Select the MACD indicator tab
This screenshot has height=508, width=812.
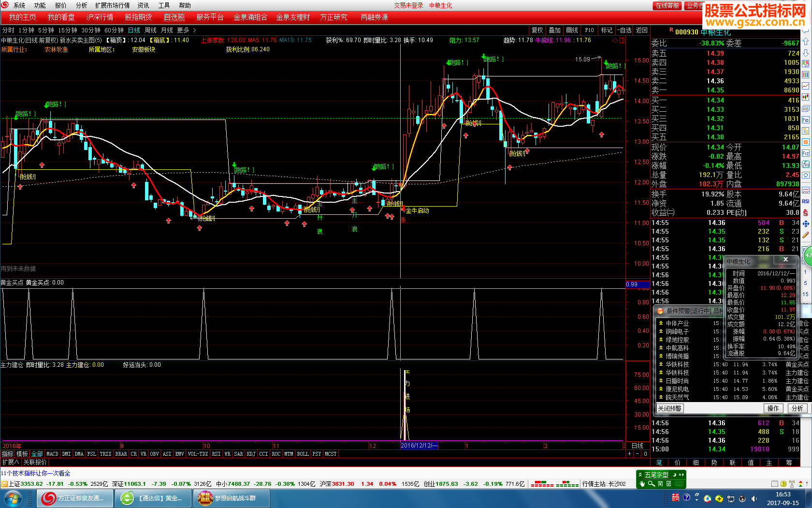coord(52,454)
